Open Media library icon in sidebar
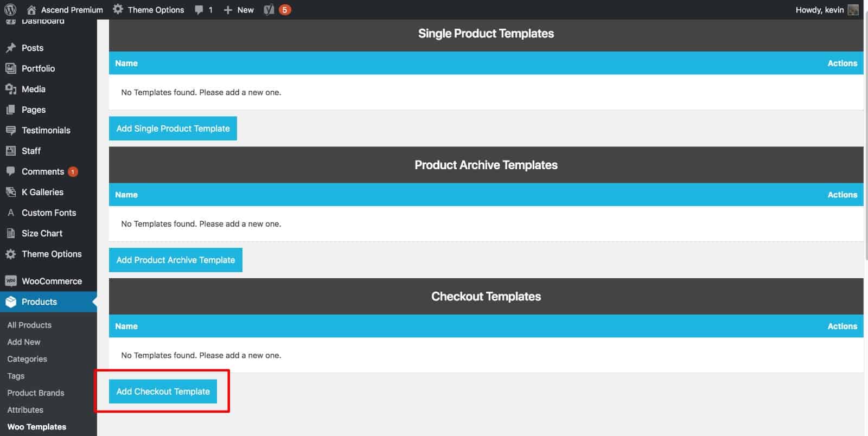This screenshot has height=436, width=868. click(10, 89)
